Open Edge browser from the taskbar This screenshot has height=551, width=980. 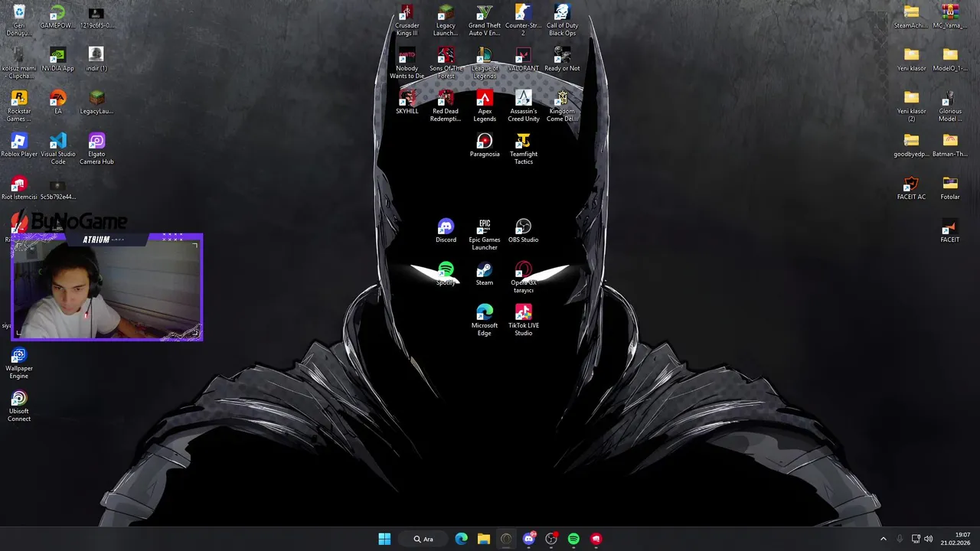[x=462, y=539]
